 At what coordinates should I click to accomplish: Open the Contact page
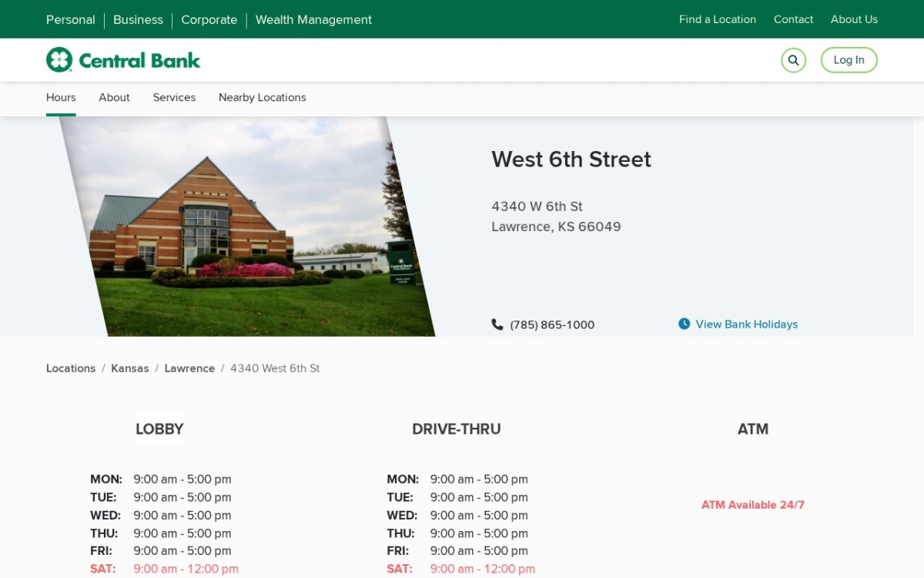click(793, 19)
